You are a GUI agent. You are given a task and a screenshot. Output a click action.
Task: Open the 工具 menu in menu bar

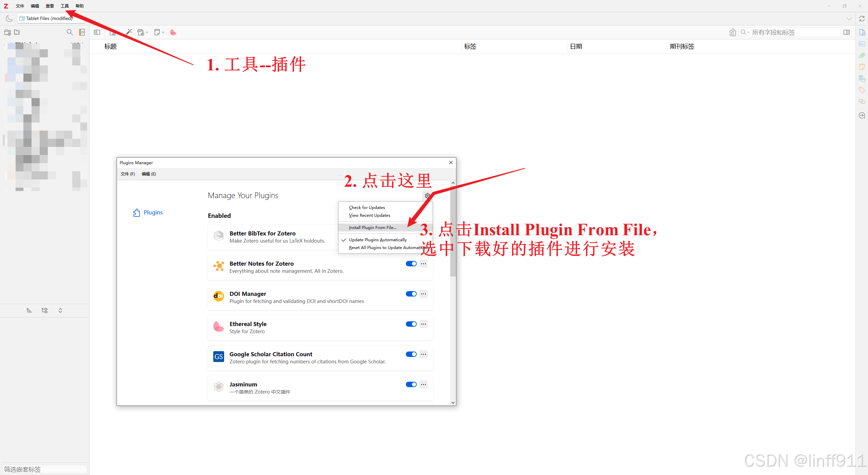point(64,6)
